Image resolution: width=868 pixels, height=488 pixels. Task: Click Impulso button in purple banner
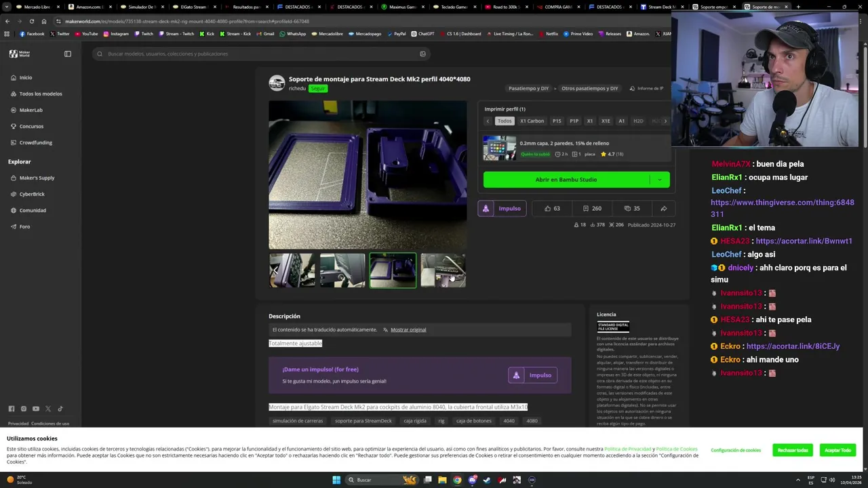click(532, 375)
